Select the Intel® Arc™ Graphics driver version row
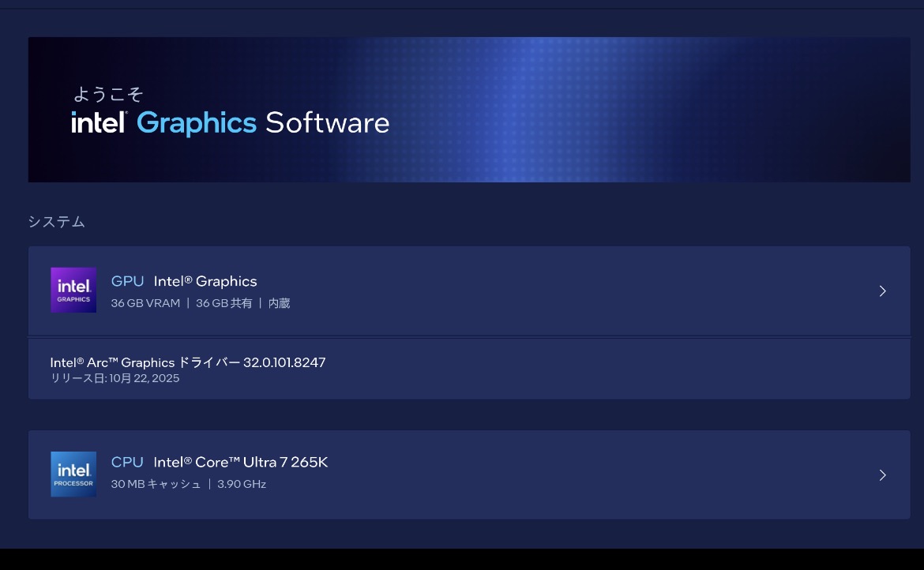 [188, 362]
